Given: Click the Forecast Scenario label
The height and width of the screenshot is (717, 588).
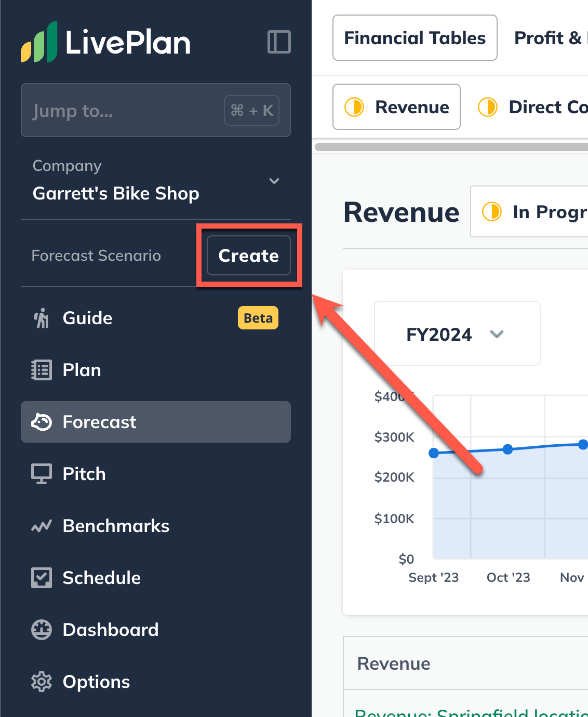Looking at the screenshot, I should point(96,256).
